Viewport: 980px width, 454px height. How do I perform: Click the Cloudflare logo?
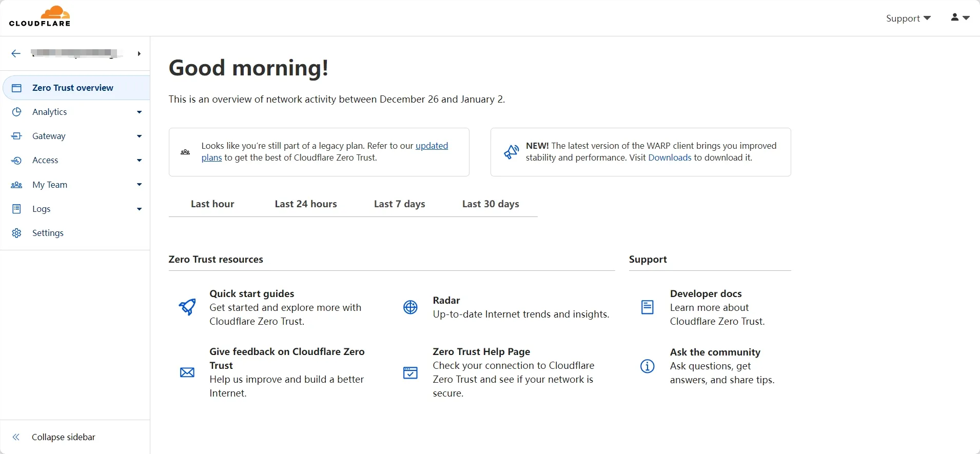[40, 16]
